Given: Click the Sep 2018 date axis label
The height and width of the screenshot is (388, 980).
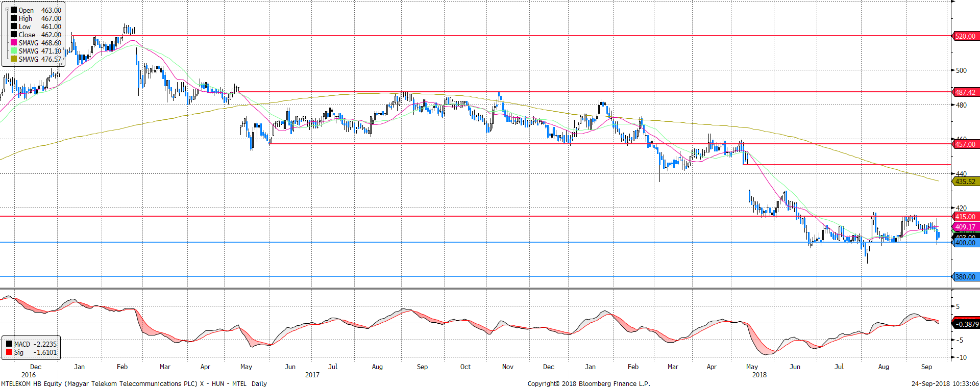Looking at the screenshot, I should (x=926, y=367).
